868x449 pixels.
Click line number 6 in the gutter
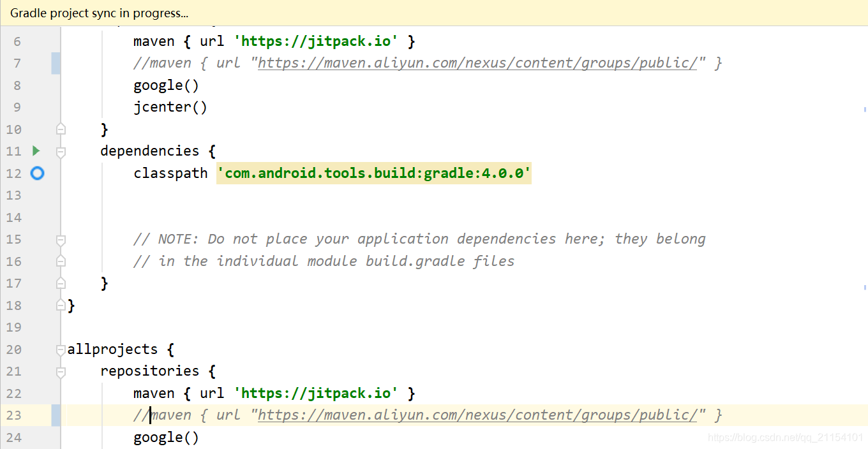tap(17, 41)
